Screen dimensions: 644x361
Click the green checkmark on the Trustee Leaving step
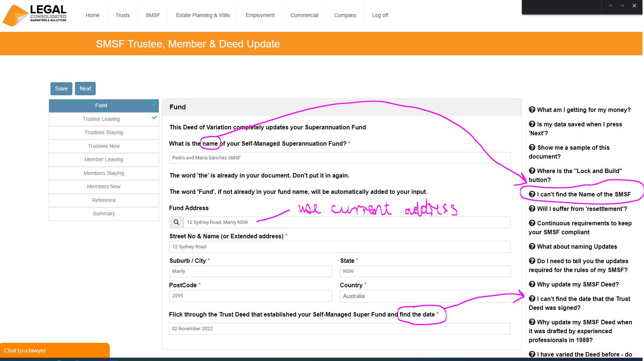tap(154, 118)
